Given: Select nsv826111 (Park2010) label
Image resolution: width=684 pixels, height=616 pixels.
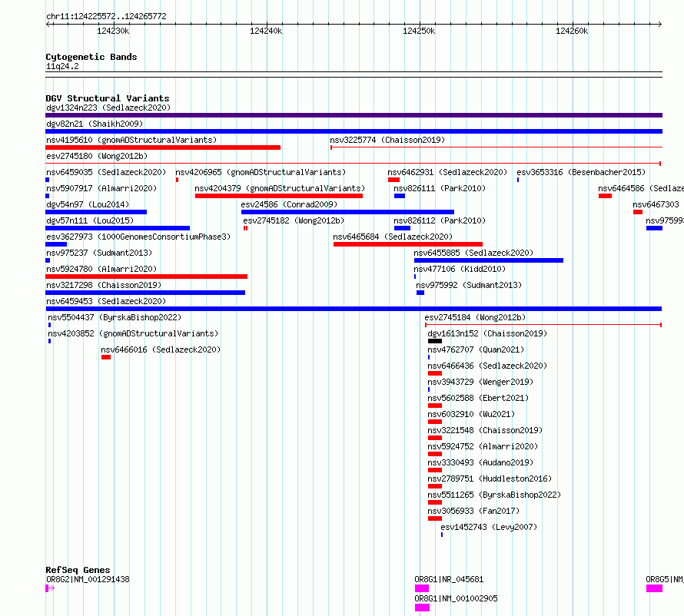Looking at the screenshot, I should [x=440, y=188].
